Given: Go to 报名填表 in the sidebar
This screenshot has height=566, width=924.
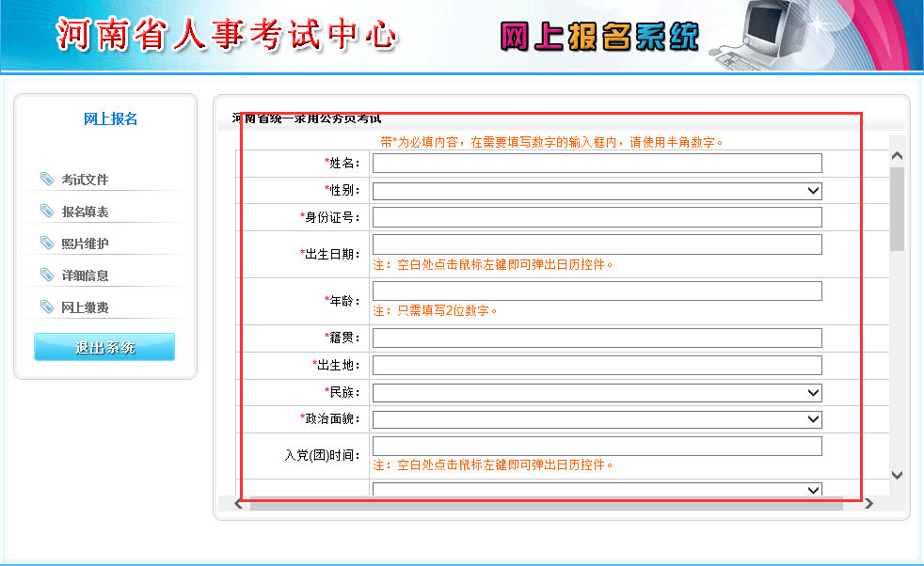Looking at the screenshot, I should point(86,212).
